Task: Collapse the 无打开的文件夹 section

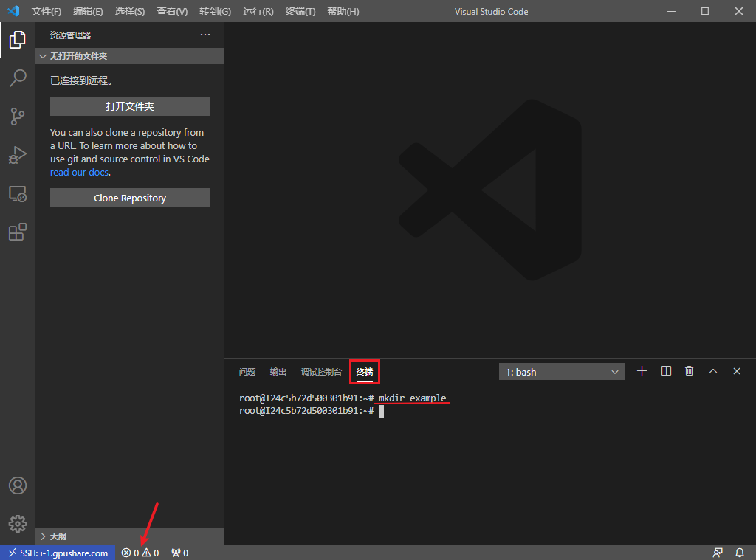Action: coord(130,56)
